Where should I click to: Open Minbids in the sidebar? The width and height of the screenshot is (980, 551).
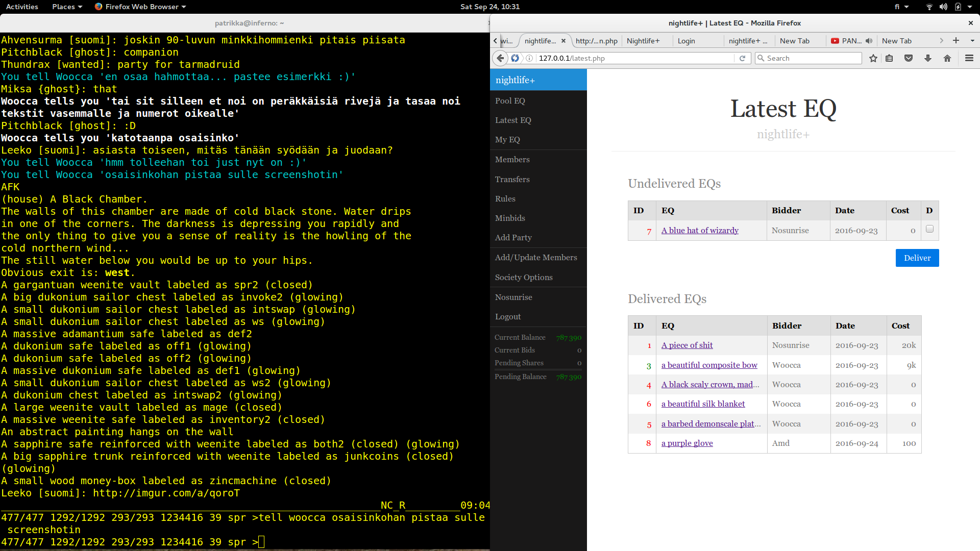tap(510, 218)
